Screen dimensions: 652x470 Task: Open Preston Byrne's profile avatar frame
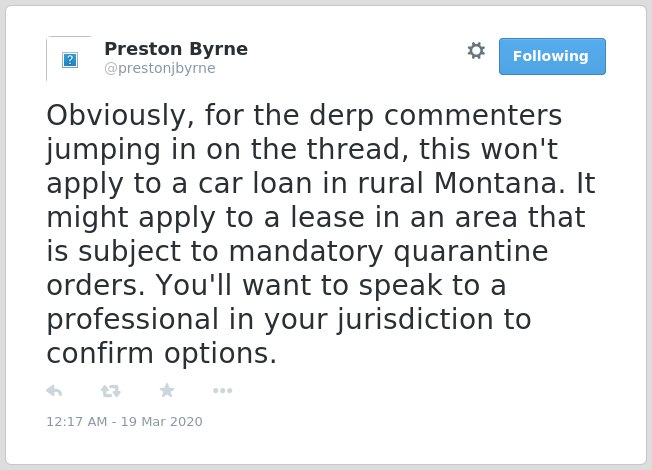[69, 59]
